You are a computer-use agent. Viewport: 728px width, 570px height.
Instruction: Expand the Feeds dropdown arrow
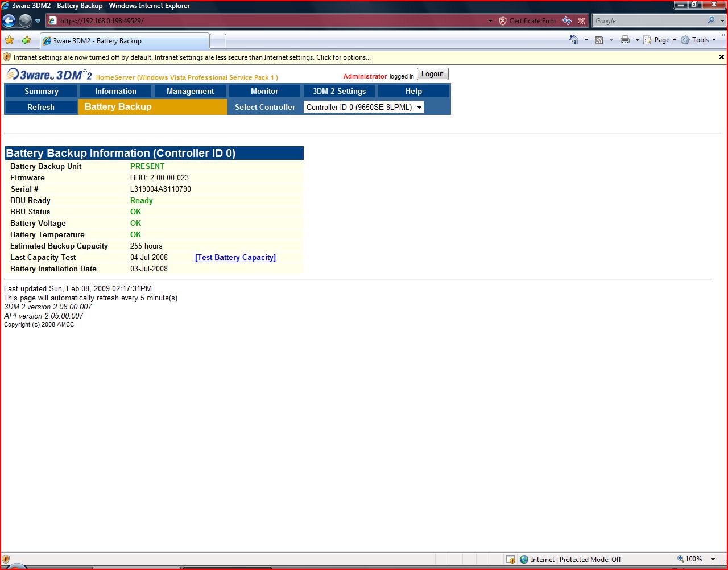pos(611,40)
